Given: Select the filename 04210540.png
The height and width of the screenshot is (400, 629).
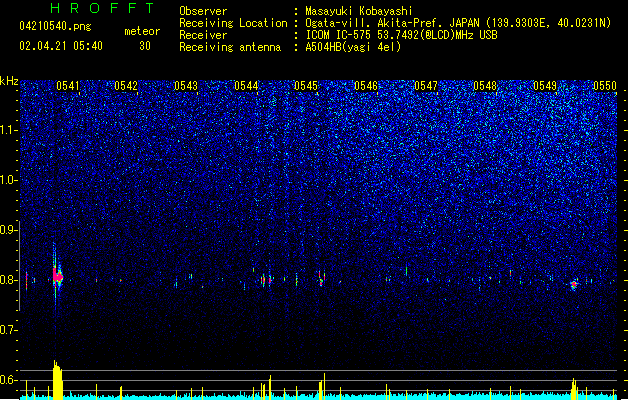Looking at the screenshot, I should (55, 26).
